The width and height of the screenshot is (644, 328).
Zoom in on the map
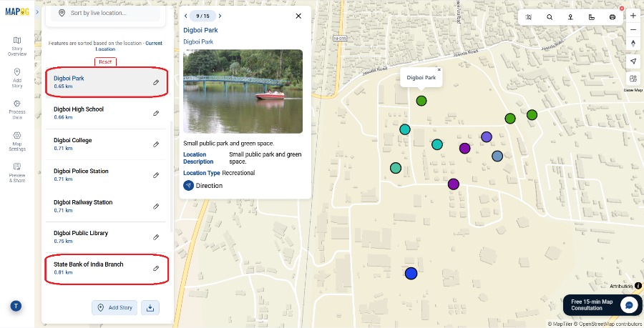pos(633,16)
